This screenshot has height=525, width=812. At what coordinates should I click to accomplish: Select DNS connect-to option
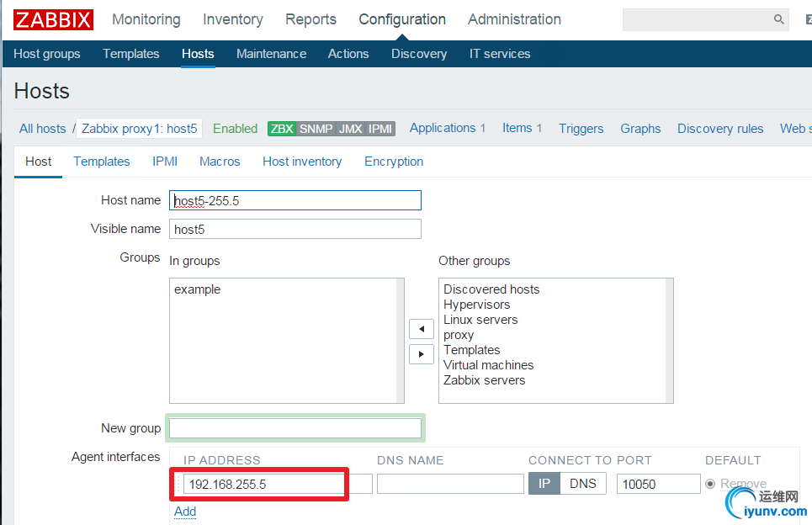(583, 484)
